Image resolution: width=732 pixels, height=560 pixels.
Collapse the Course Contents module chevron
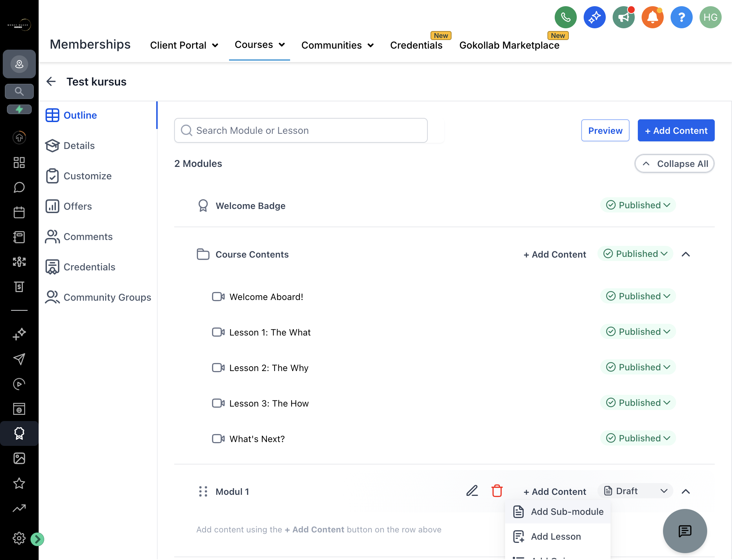(686, 254)
